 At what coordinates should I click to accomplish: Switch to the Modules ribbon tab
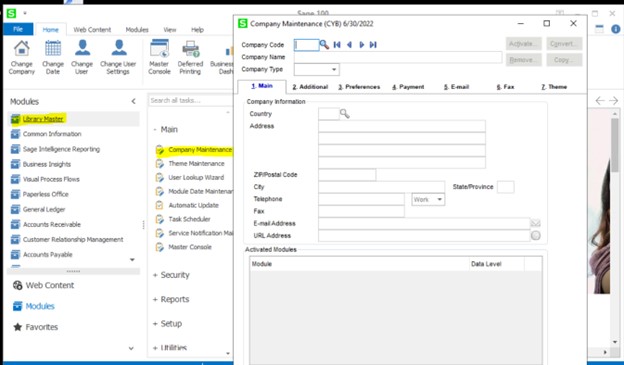point(137,29)
